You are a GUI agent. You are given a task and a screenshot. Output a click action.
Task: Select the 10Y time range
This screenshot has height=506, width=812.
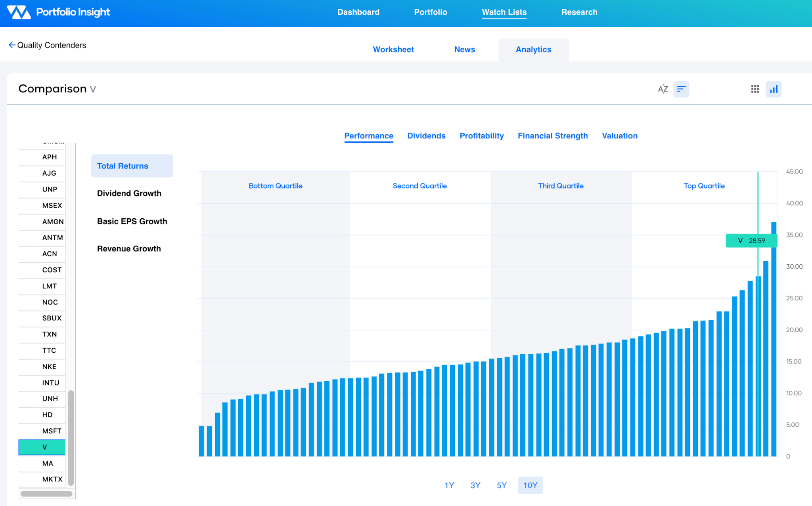[530, 485]
